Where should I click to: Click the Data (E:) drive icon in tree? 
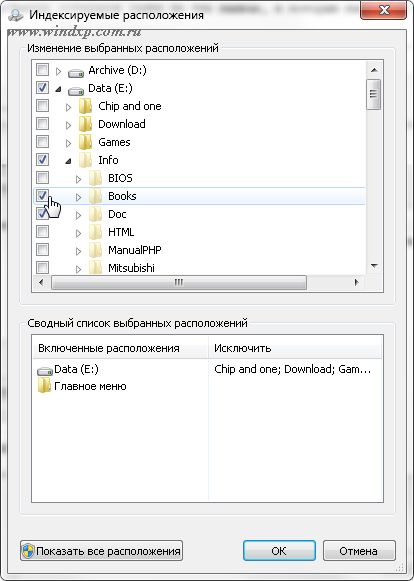coord(76,90)
